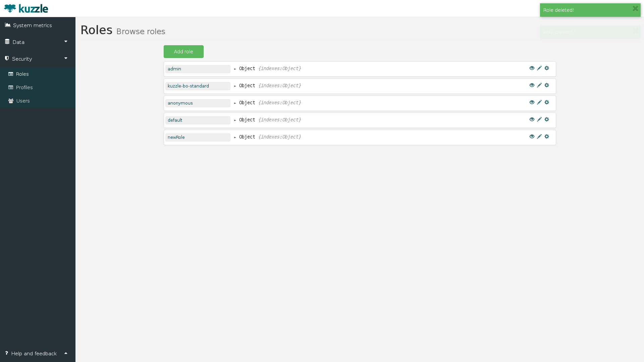Open Help and feedback
Viewport: 644px width, 362px height.
coord(38,354)
